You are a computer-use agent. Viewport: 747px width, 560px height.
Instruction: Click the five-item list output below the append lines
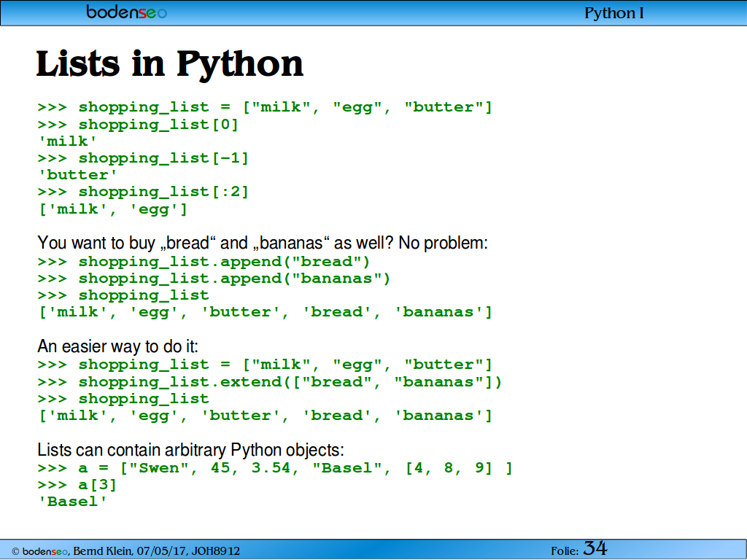pyautogui.click(x=265, y=312)
